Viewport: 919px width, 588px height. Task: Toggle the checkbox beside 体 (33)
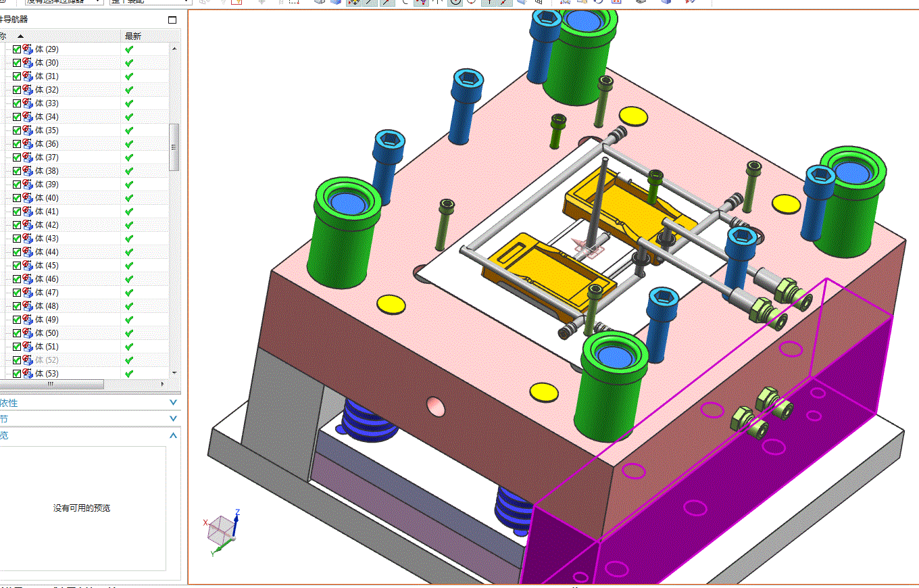pyautogui.click(x=17, y=103)
